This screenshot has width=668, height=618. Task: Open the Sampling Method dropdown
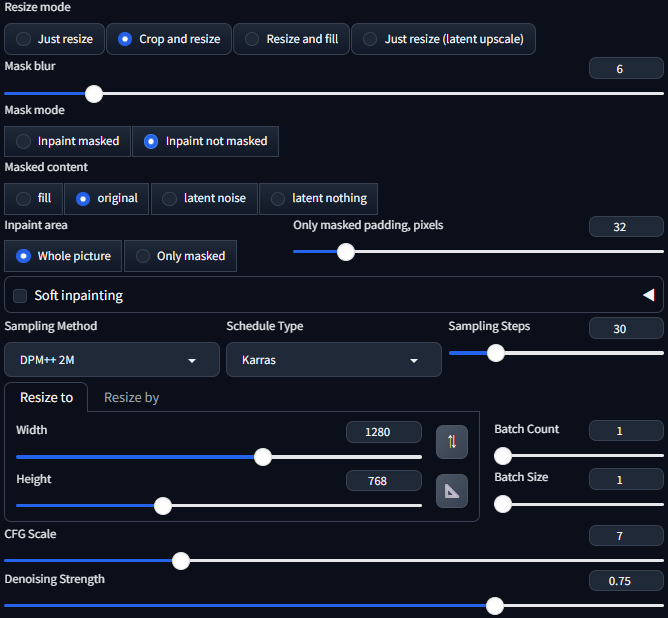click(111, 360)
